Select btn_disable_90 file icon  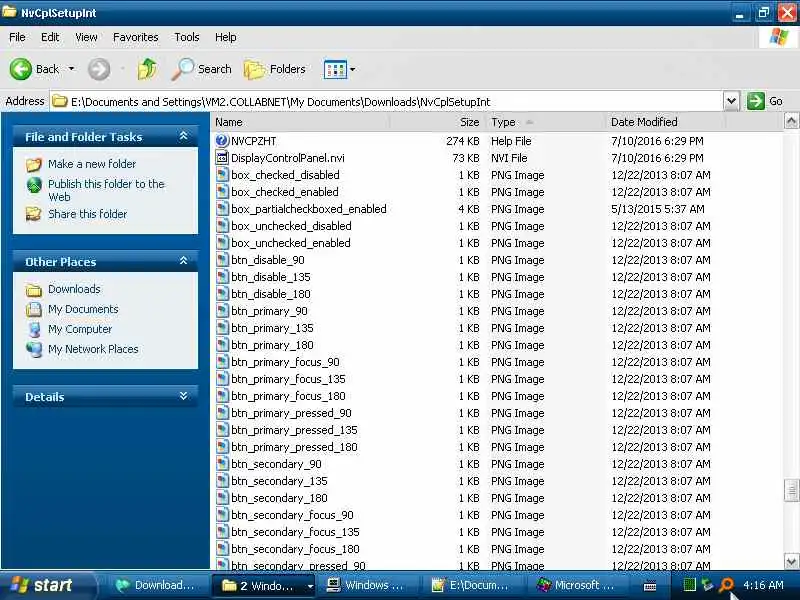point(222,260)
